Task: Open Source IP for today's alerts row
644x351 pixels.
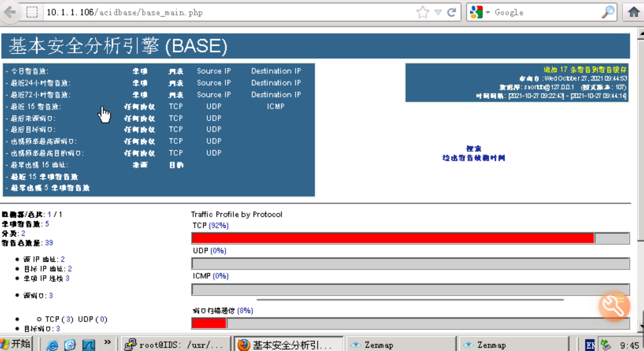Action: (214, 71)
